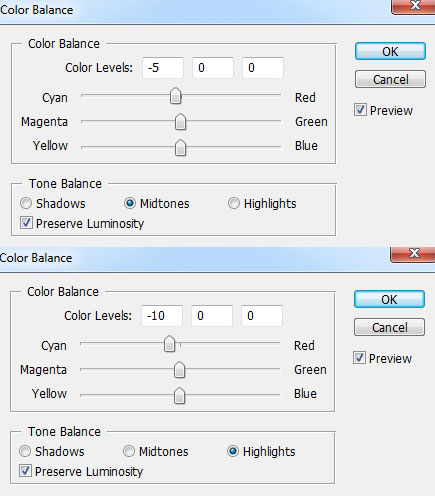435x496 pixels.
Task: Click Cancel in the upper Color Balance dialog
Action: pos(390,79)
